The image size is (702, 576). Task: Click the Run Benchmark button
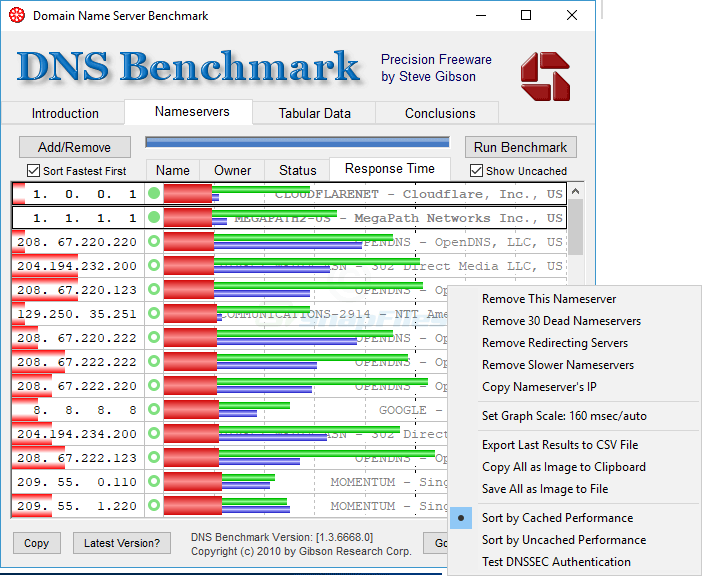pos(521,147)
